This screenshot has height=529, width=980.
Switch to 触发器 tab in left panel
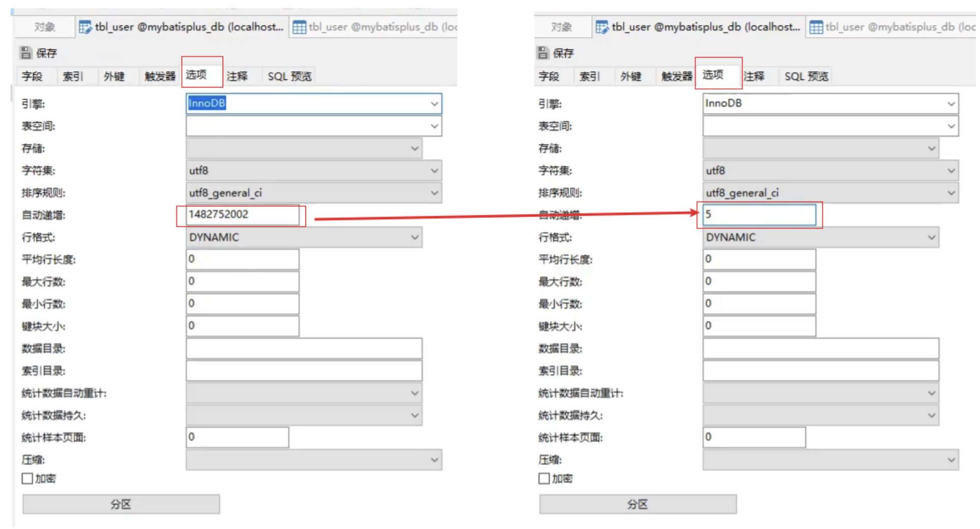(160, 76)
